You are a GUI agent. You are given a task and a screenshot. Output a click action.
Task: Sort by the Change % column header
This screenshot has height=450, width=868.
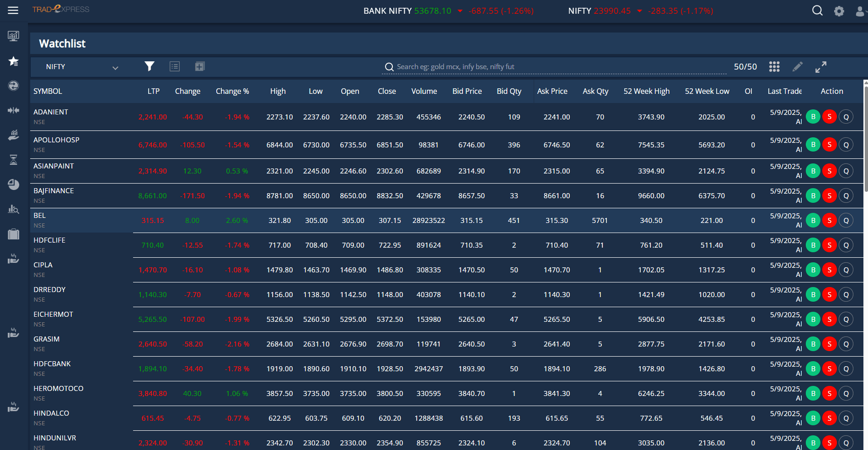click(232, 91)
